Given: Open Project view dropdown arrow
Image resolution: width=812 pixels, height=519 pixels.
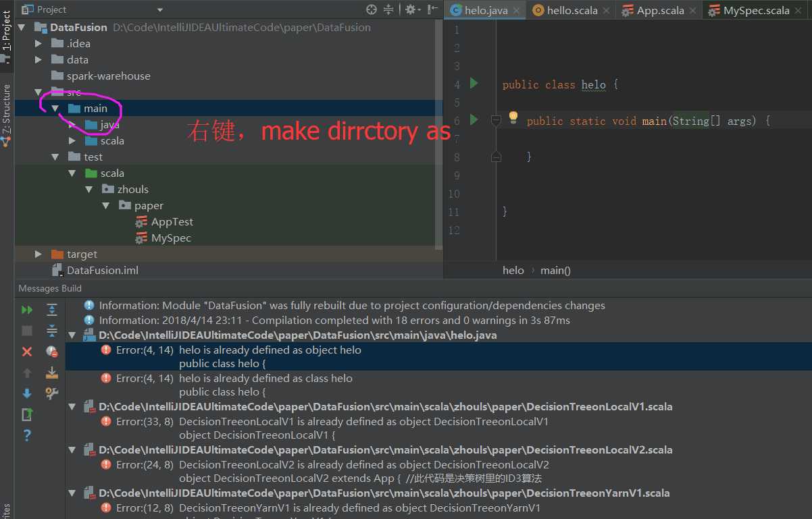Looking at the screenshot, I should [x=160, y=9].
